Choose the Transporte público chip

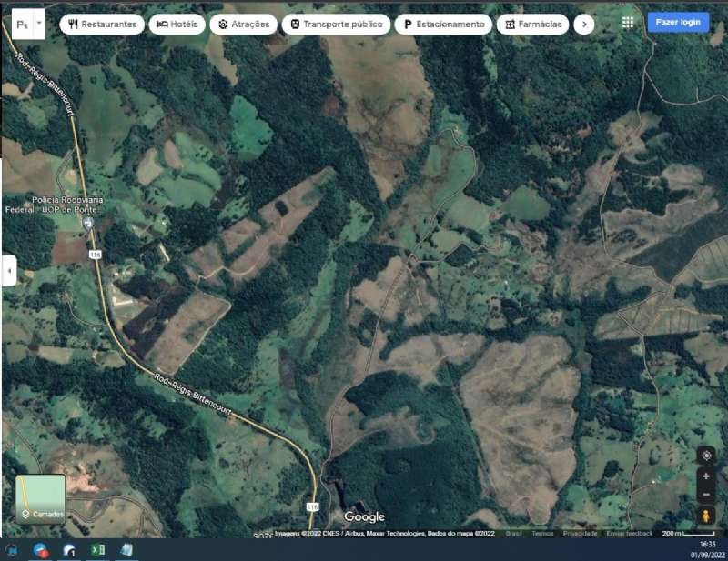coord(336,24)
